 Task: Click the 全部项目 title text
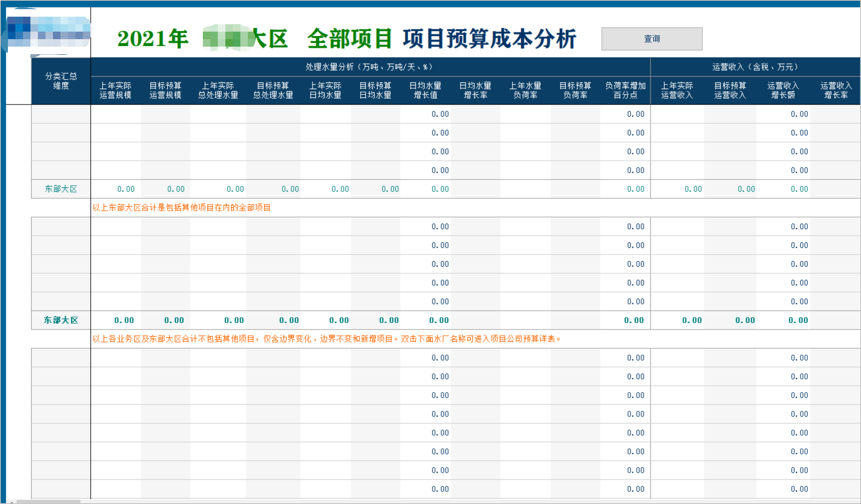tap(349, 39)
